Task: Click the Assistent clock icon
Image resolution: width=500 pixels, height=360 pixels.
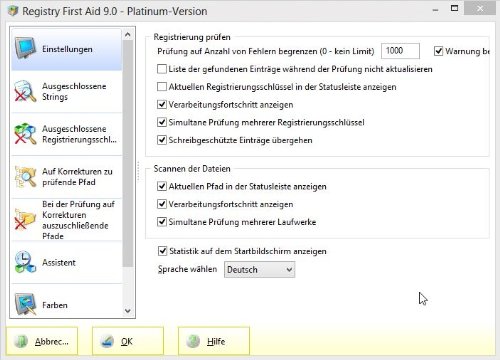Action: pos(25,262)
